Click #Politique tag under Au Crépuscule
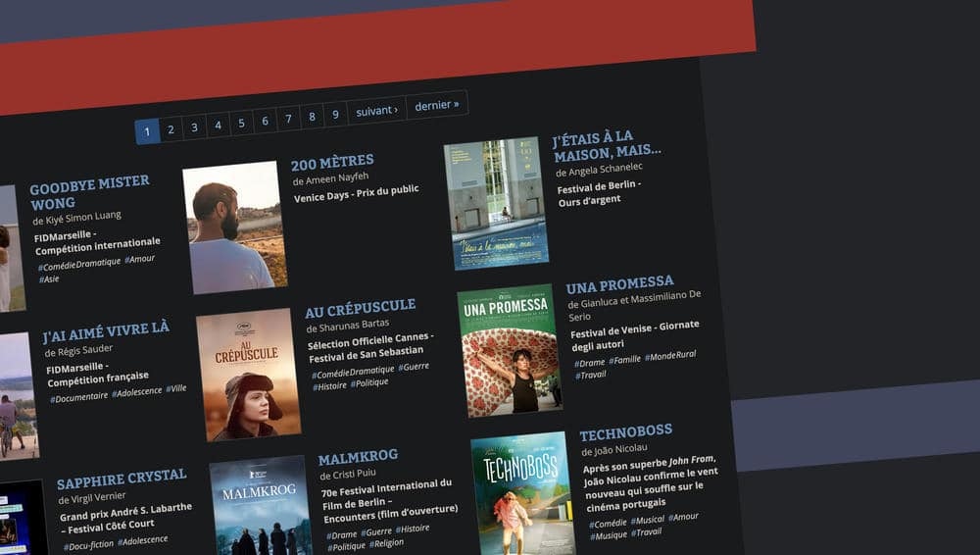The width and height of the screenshot is (980, 555). [x=369, y=382]
